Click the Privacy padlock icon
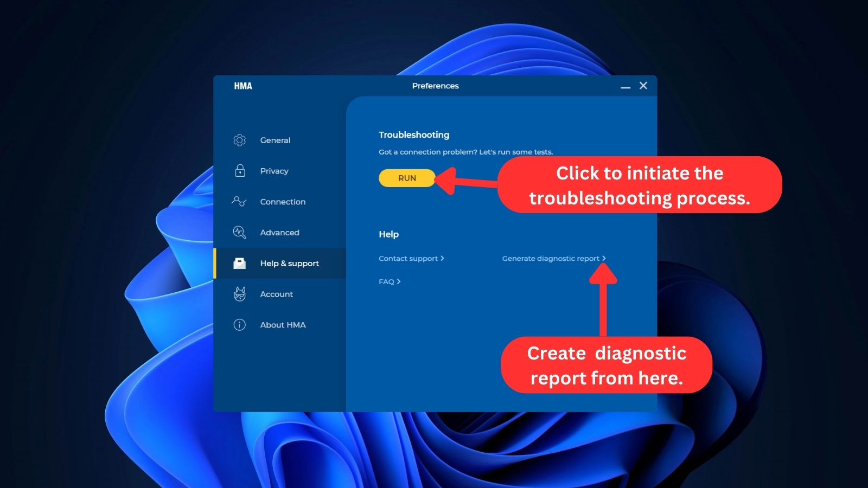This screenshot has height=488, width=868. coord(240,171)
